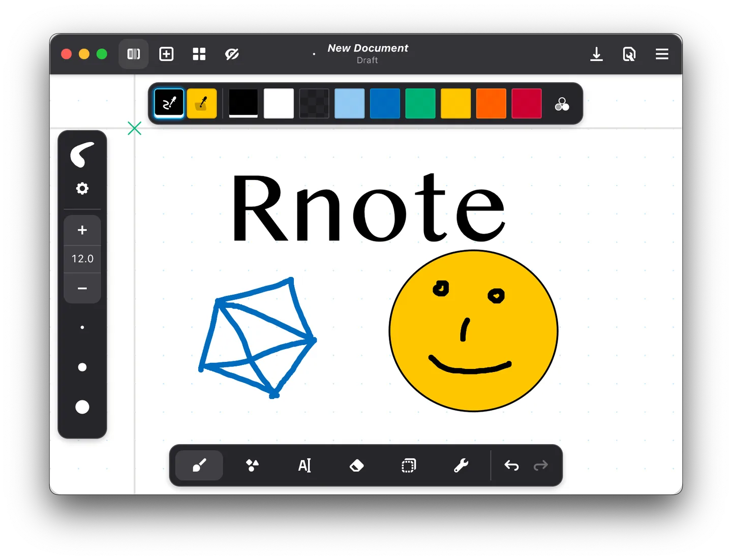Select the fill color mode button
This screenshot has width=732, height=560.
[x=202, y=104]
